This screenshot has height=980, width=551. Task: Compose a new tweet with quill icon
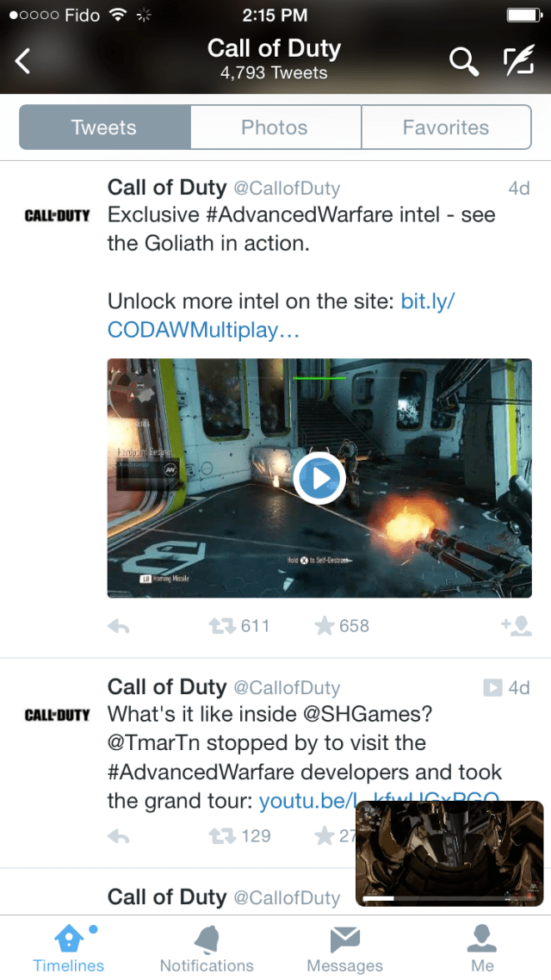coord(518,60)
